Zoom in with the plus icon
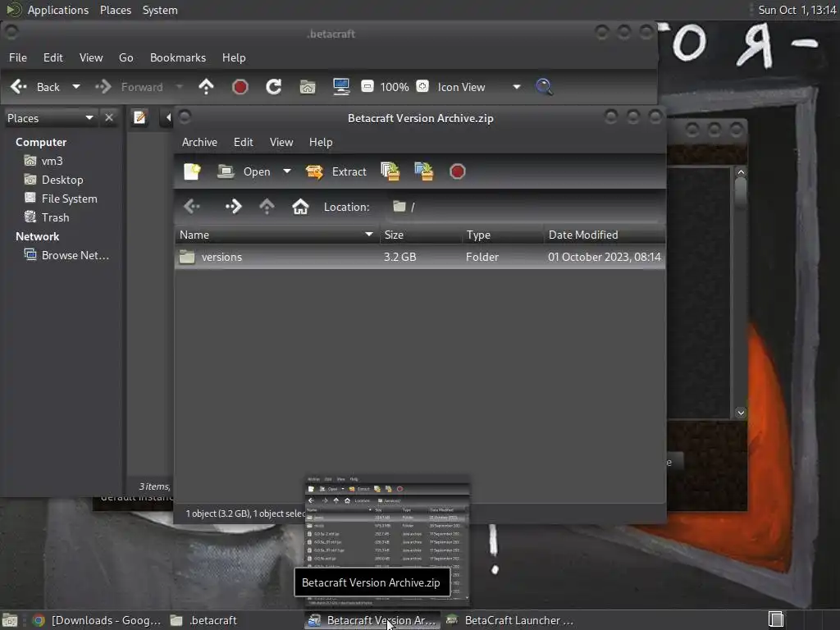Viewport: 840px width, 630px height. (x=422, y=86)
